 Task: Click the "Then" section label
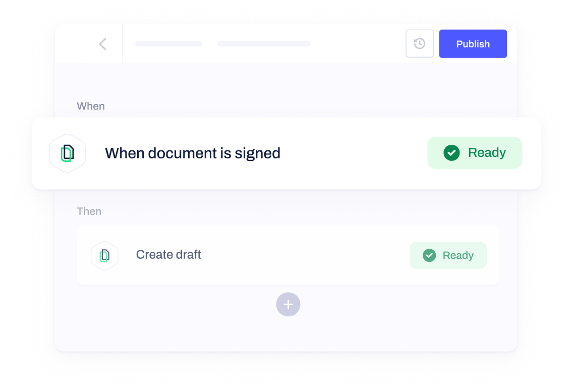(x=89, y=211)
